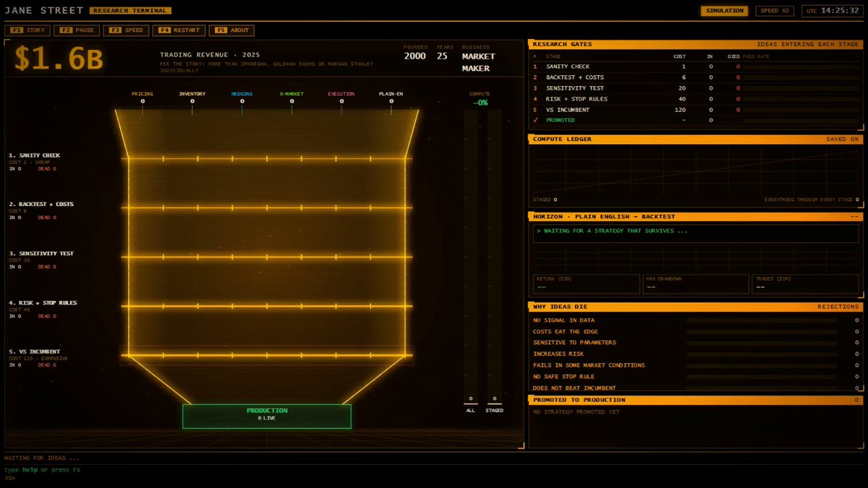Click the funnel label '3. Sensitivity Test'
868x488 pixels.
point(41,254)
